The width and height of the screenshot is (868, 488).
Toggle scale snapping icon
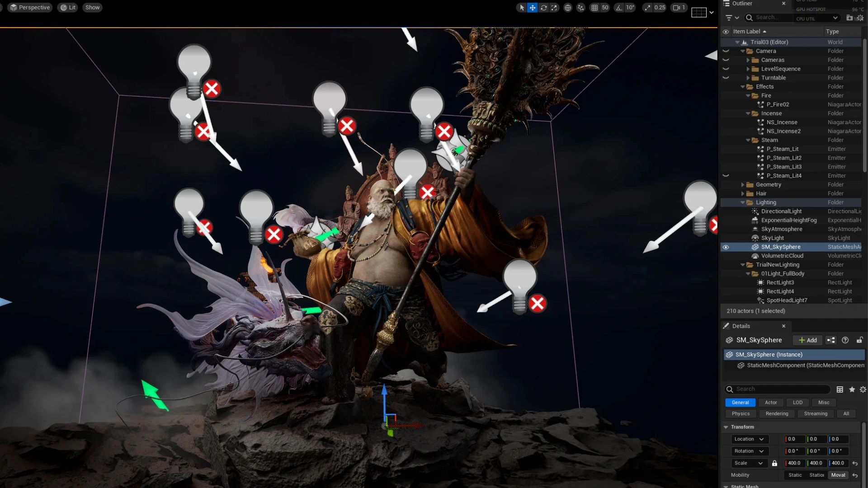tap(648, 8)
